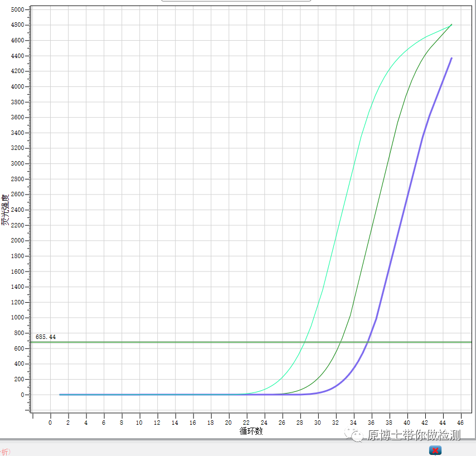
Task: Click the 原博士带你做检测 watermark text
Action: point(414,435)
